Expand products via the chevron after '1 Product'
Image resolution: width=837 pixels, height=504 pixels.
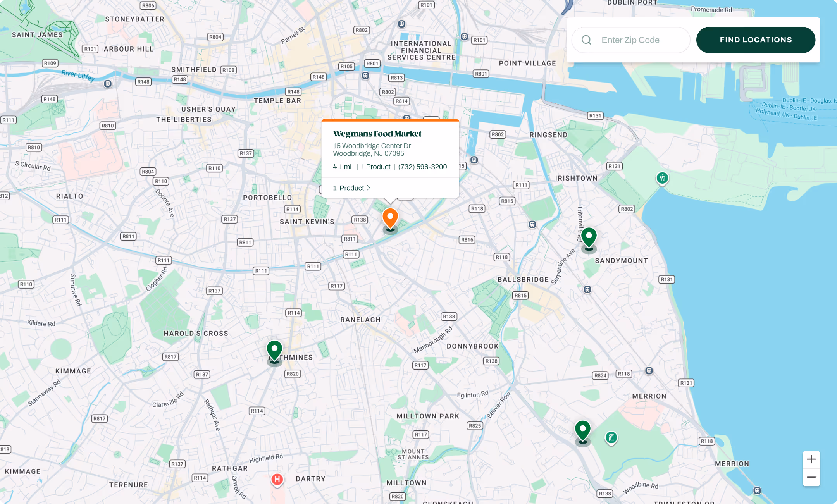coord(369,188)
